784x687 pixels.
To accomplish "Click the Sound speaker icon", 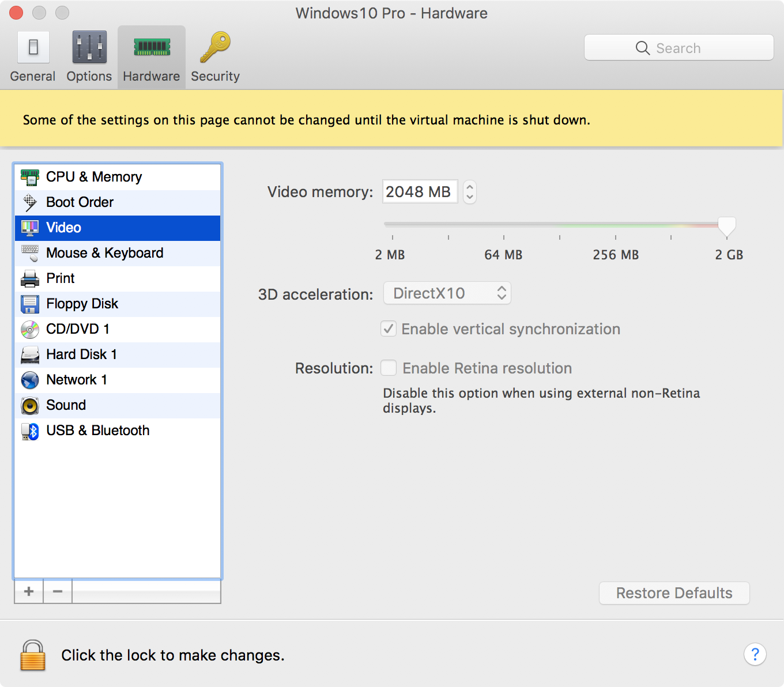I will pyautogui.click(x=30, y=405).
